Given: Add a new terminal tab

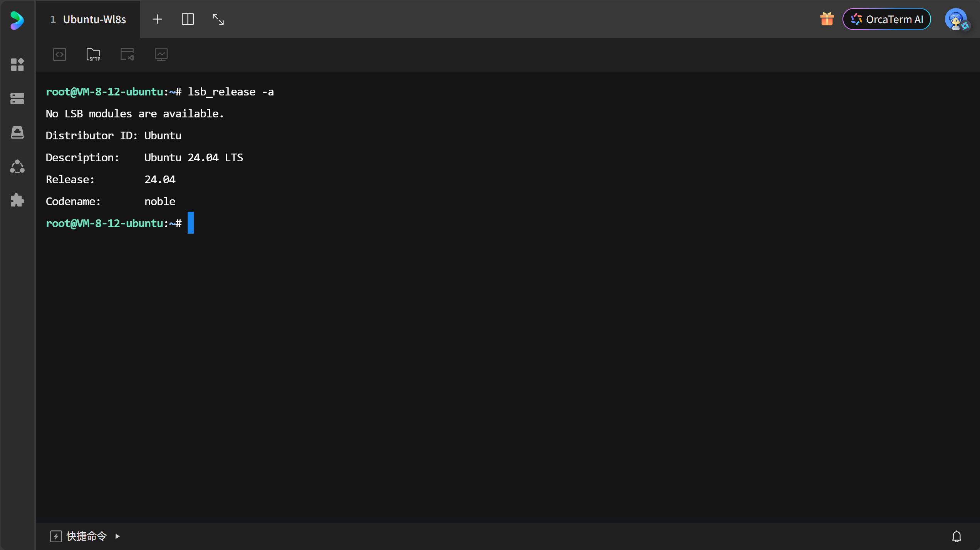Looking at the screenshot, I should pos(157,19).
